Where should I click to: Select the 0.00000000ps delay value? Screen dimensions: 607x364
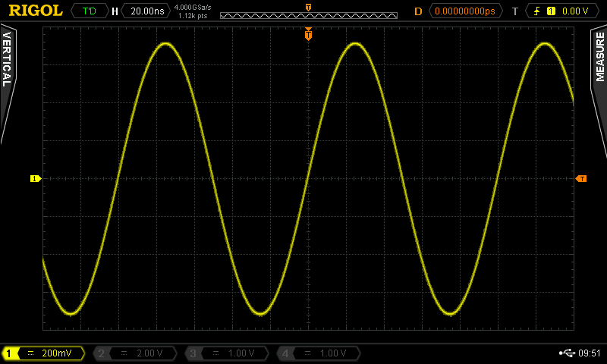point(465,11)
